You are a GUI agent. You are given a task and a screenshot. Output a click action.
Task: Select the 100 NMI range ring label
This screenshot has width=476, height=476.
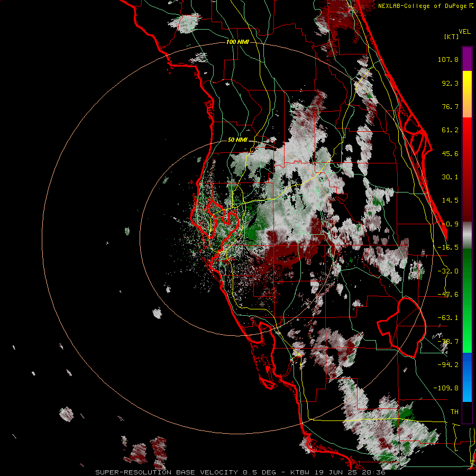click(x=237, y=42)
